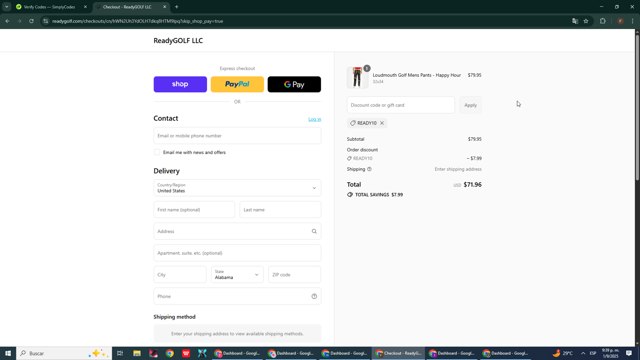Focus the email or mobile phone field
The image size is (640, 360).
237,136
